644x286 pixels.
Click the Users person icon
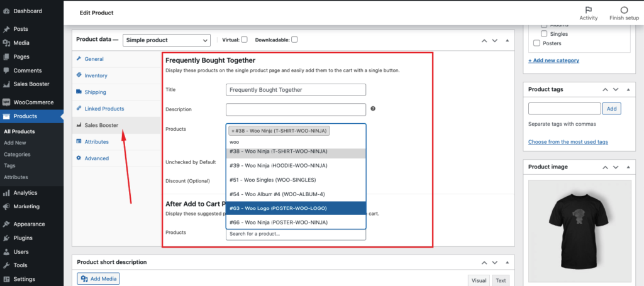(x=6, y=252)
